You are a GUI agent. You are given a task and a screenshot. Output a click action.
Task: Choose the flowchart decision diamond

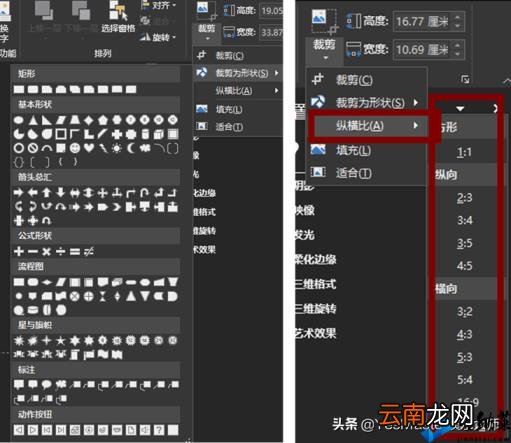click(x=47, y=282)
